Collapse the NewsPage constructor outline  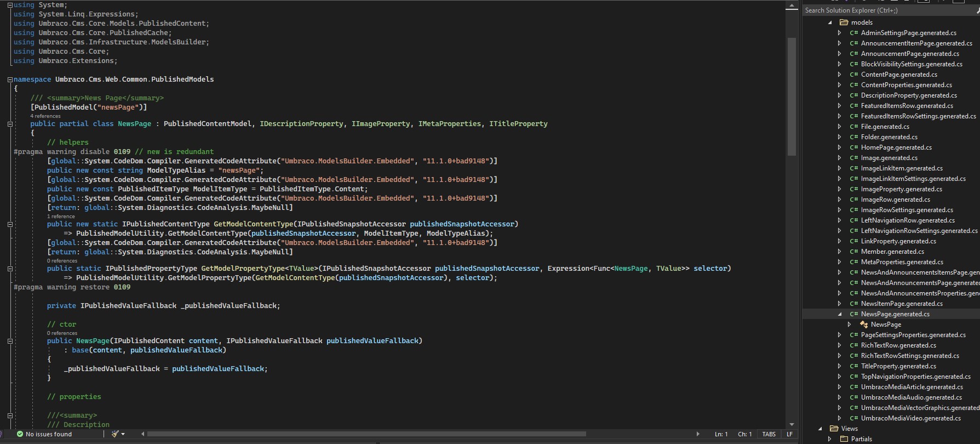click(10, 341)
